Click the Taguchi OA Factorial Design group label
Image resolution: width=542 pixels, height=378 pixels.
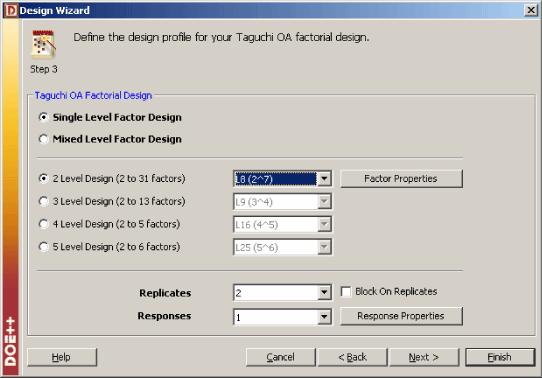pyautogui.click(x=93, y=95)
